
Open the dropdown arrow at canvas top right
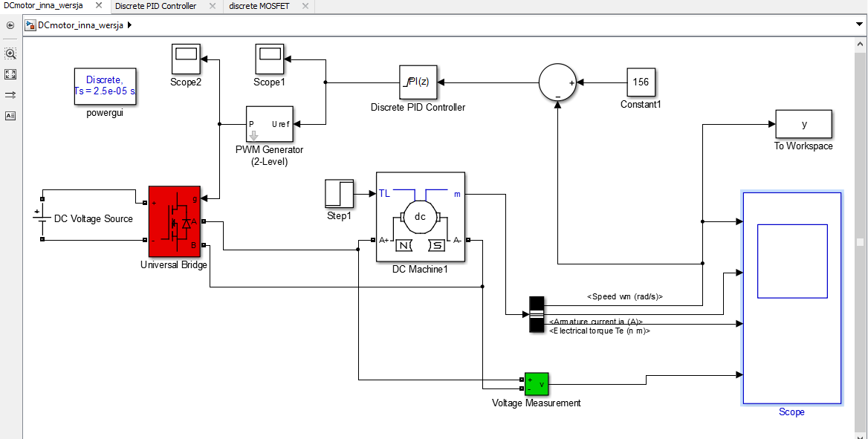pyautogui.click(x=858, y=25)
